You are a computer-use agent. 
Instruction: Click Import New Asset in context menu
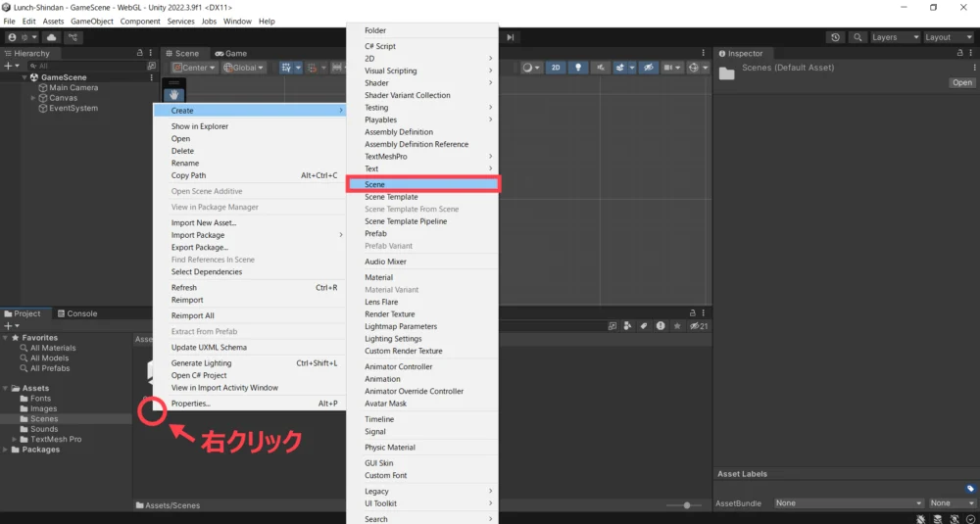pyautogui.click(x=250, y=223)
